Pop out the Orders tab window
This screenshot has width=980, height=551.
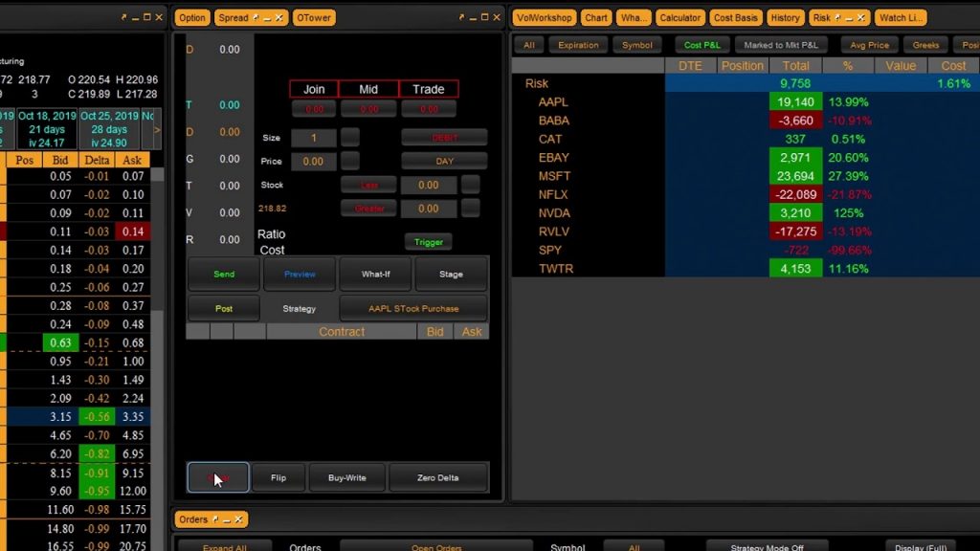215,519
